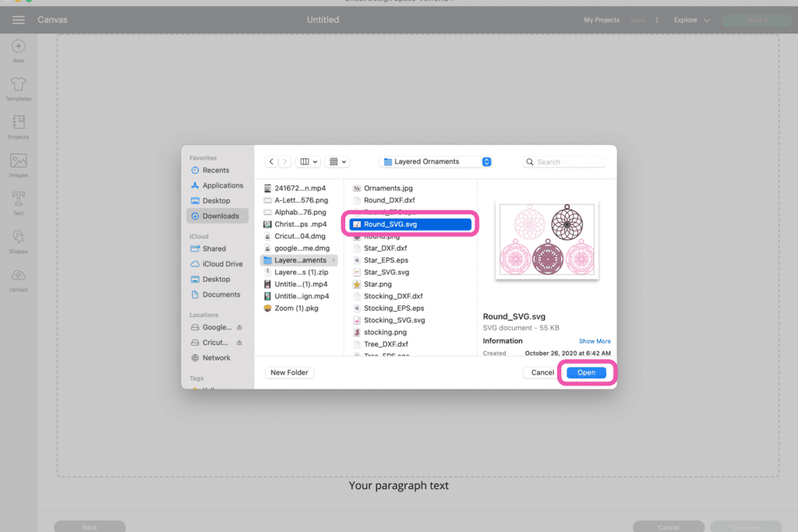Open the Projects panel icon

pos(19,127)
